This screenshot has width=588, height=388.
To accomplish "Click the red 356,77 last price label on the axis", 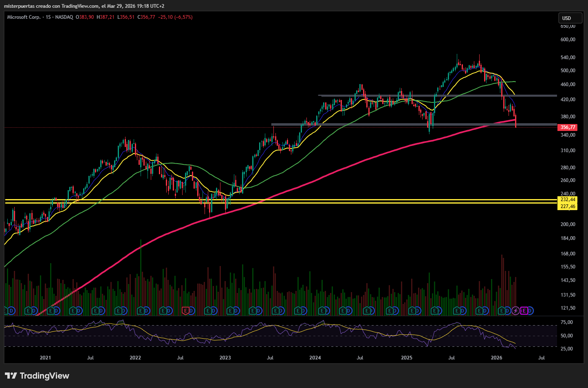I will click(568, 127).
